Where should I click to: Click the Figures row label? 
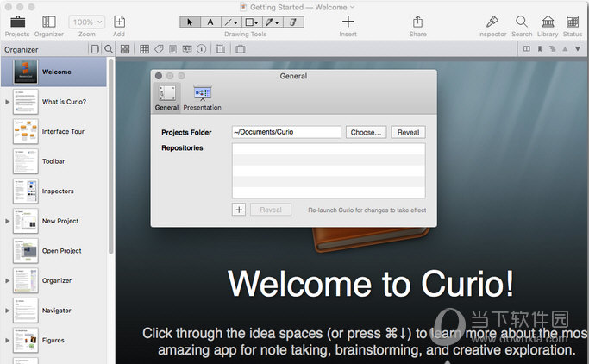(53, 341)
